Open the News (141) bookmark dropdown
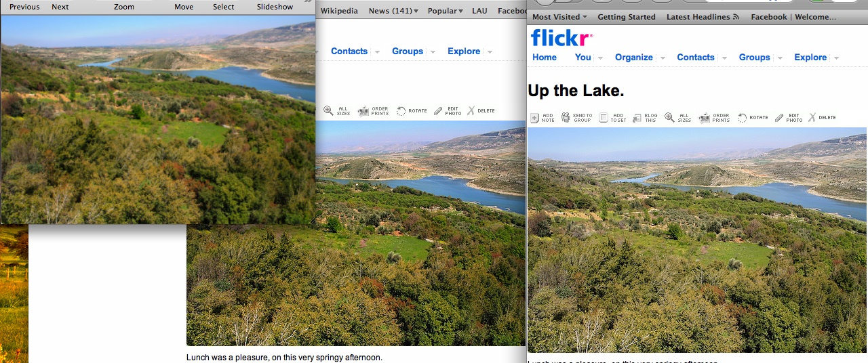The height and width of the screenshot is (363, 868). coord(393,11)
